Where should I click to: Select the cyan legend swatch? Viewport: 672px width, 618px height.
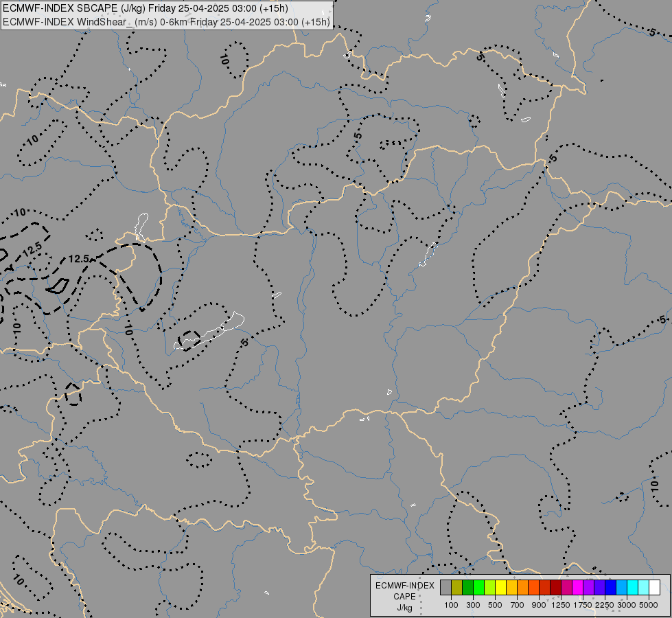pos(632,587)
